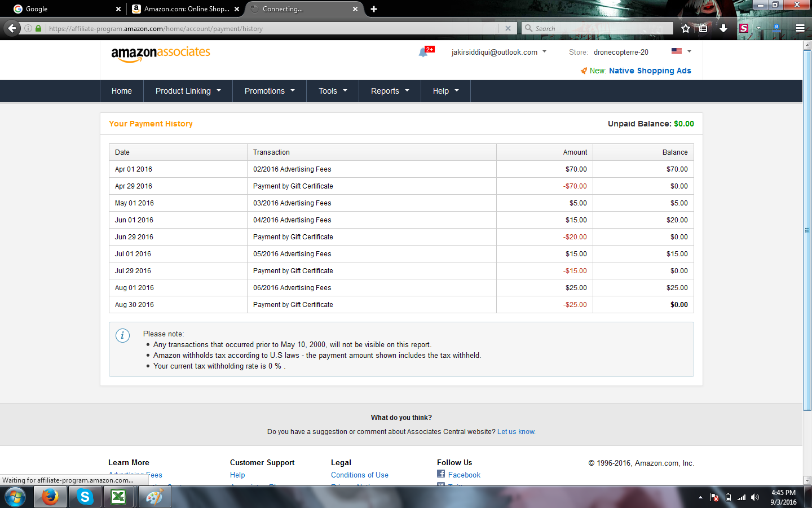Select the 02/2016 Advertising Fees transaction

(292, 169)
